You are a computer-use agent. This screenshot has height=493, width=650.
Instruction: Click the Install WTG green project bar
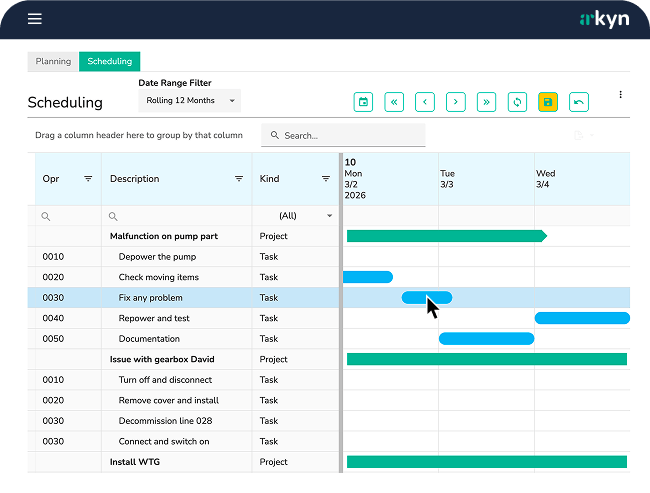pyautogui.click(x=487, y=461)
